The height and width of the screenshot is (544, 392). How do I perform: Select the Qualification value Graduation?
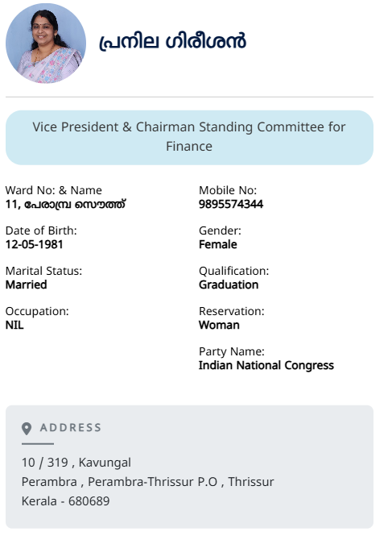point(229,284)
